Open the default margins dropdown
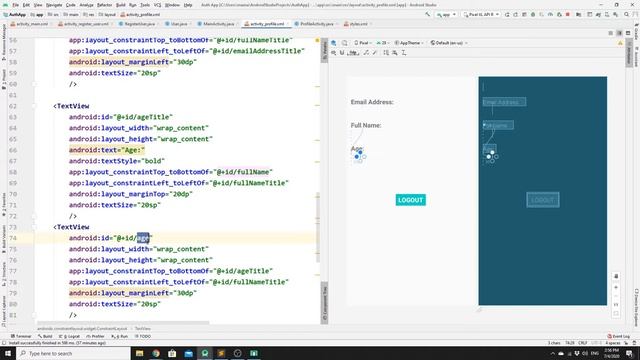The image size is (640, 360). [354, 53]
